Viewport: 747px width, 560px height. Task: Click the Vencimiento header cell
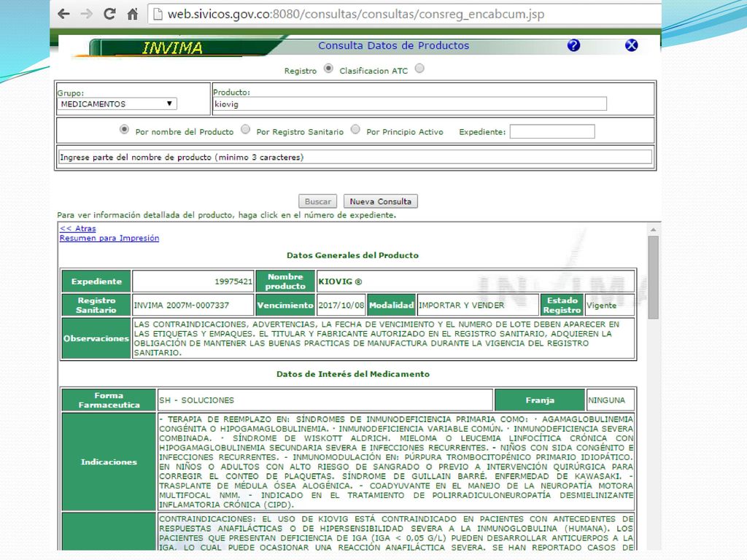click(285, 306)
